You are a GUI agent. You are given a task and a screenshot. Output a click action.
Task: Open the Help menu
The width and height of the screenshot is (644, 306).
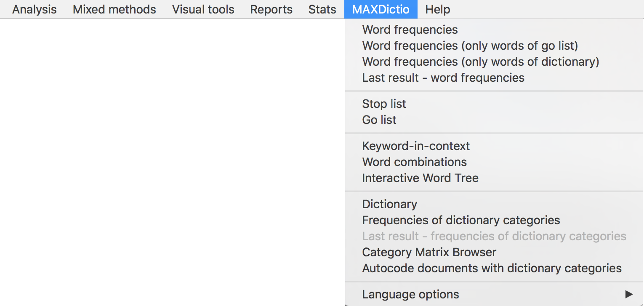coord(438,9)
